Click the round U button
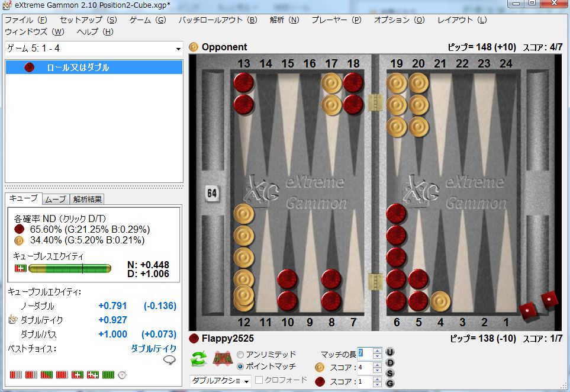 pyautogui.click(x=389, y=352)
